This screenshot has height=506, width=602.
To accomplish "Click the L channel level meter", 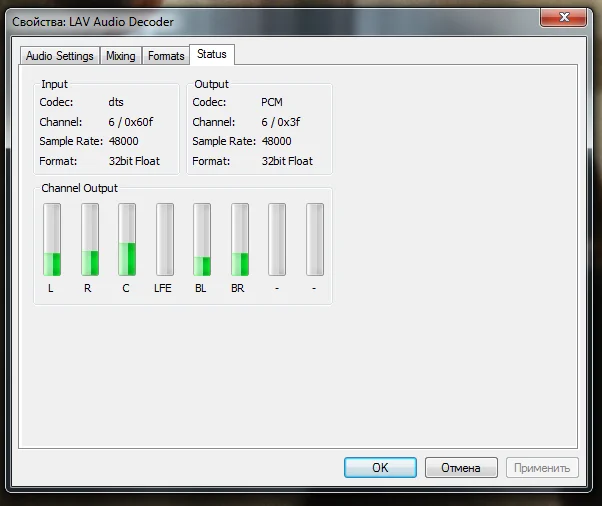I will [x=52, y=240].
